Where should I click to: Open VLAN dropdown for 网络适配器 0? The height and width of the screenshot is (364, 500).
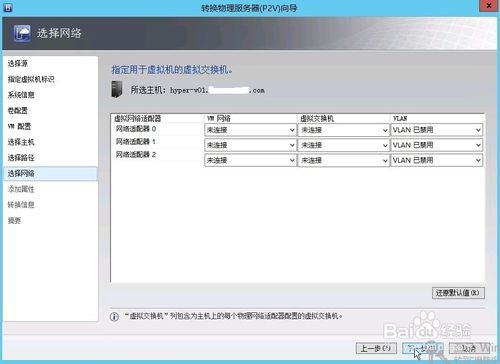(437, 130)
